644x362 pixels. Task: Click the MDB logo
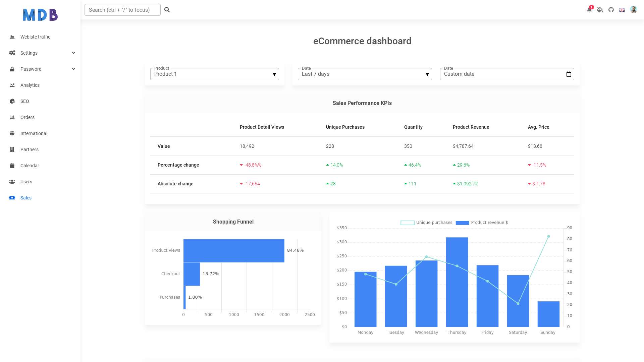(40, 15)
